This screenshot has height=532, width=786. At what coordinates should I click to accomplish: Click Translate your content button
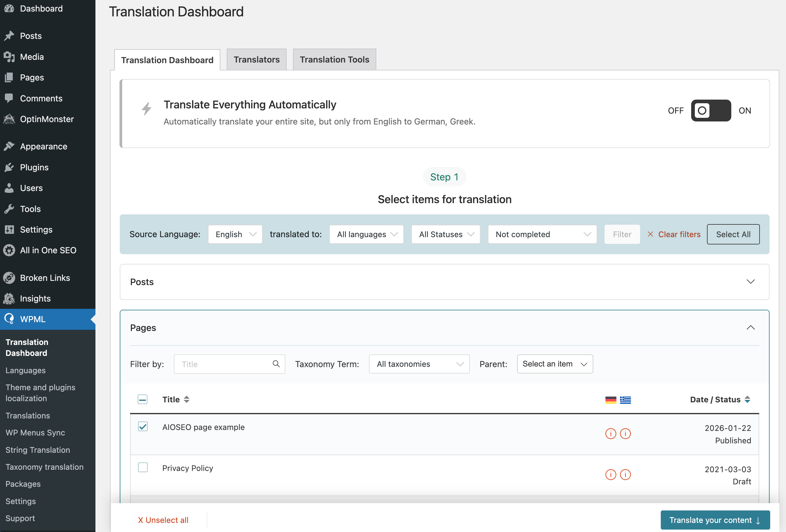click(x=715, y=520)
